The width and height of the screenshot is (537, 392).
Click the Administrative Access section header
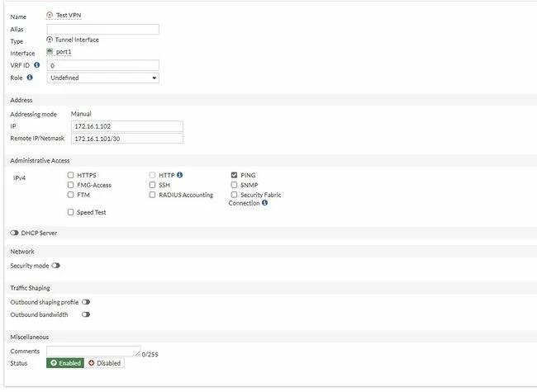[x=40, y=160]
